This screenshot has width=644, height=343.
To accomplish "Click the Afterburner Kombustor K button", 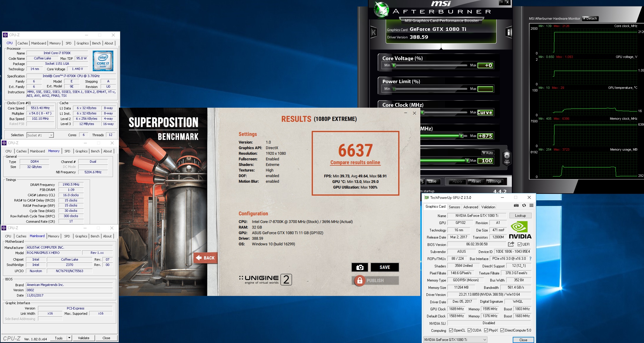I will coord(374,32).
